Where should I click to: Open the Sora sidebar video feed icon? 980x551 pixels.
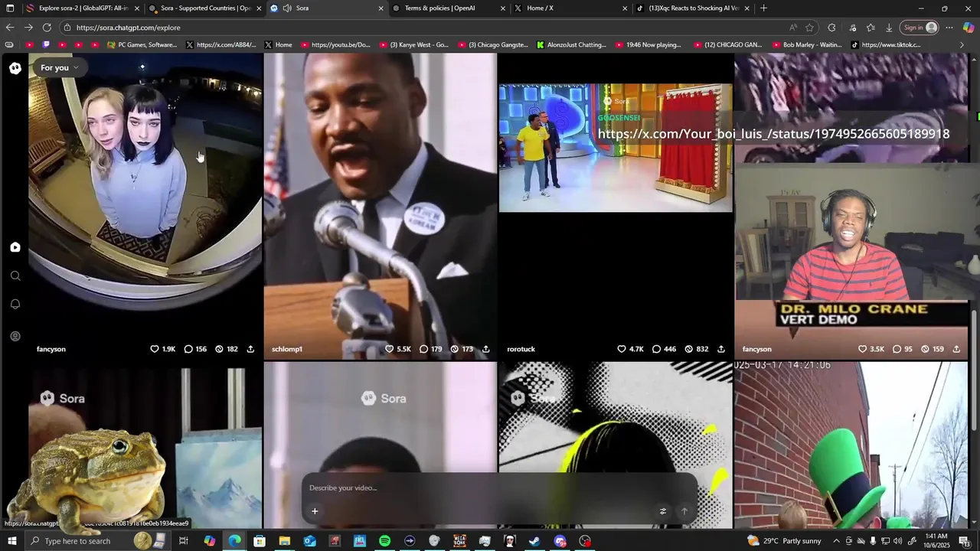pyautogui.click(x=15, y=247)
